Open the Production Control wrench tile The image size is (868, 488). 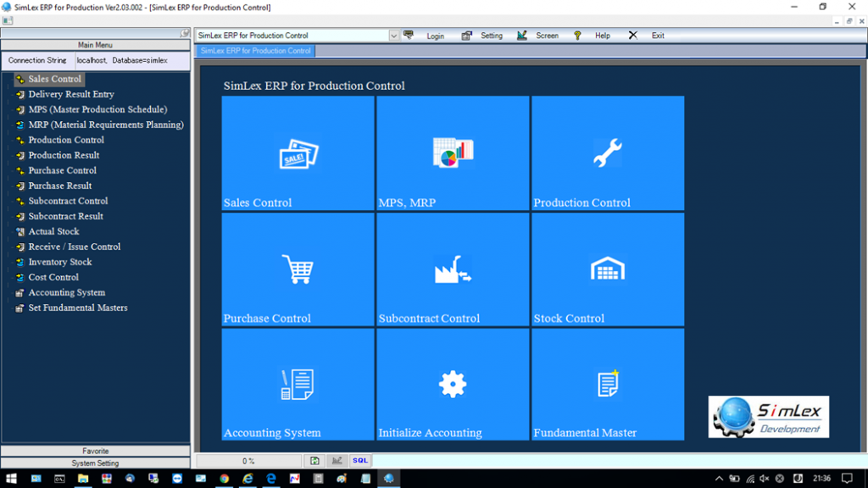(607, 152)
